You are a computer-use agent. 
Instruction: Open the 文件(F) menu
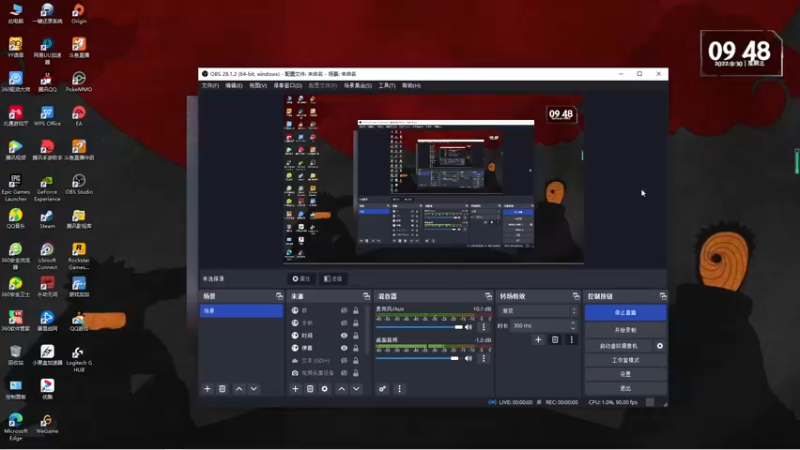pyautogui.click(x=210, y=86)
